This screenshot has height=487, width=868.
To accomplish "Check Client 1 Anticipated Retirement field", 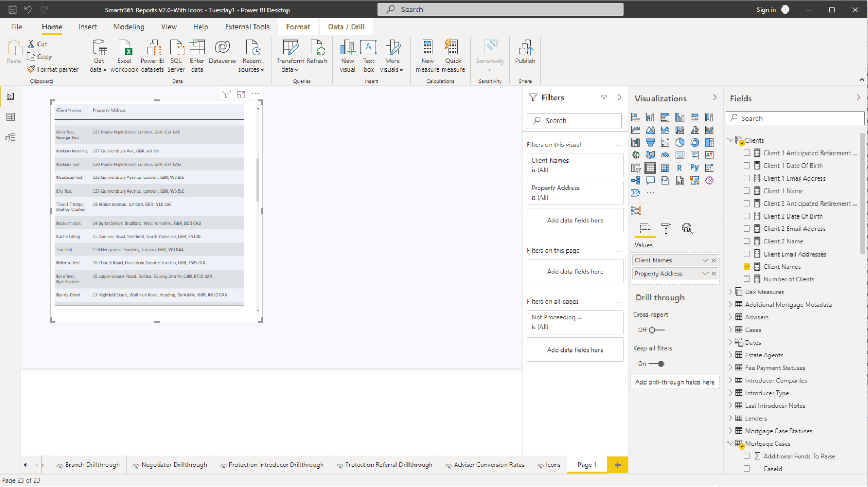I will pyautogui.click(x=747, y=153).
